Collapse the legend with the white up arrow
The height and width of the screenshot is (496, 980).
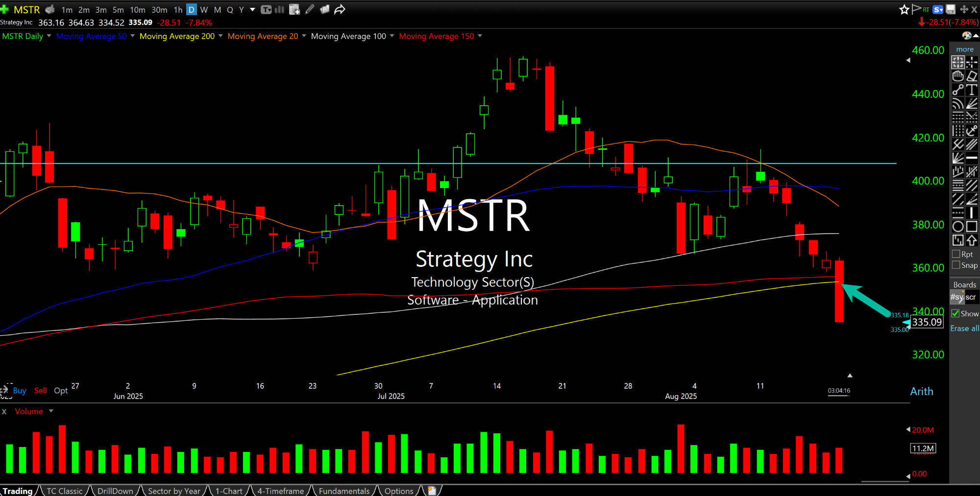[976, 36]
